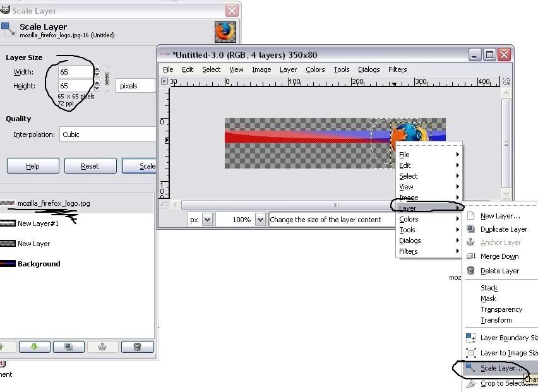Click Duplicate Layer in the Layer submenu
Image resolution: width=538 pixels, height=392 pixels.
(503, 229)
